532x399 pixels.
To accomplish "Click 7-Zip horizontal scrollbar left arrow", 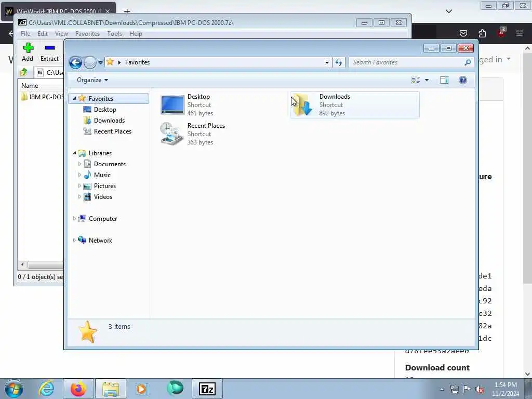I will 22,264.
